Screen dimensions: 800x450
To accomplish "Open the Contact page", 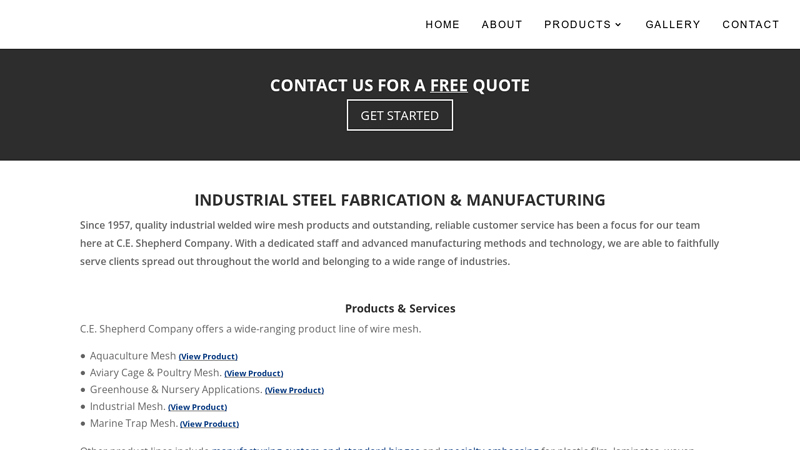I will pyautogui.click(x=751, y=24).
